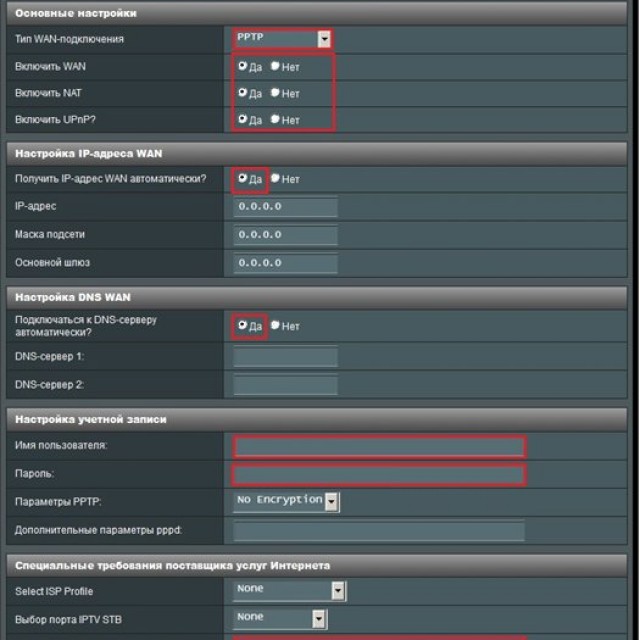Click the Основной шлюз input field
The image size is (640, 640).
285,263
